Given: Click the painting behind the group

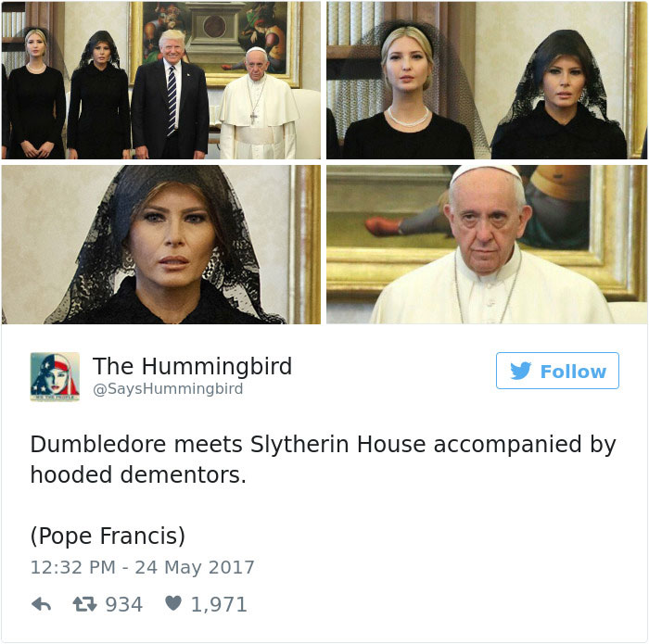Looking at the screenshot, I should coord(215,42).
